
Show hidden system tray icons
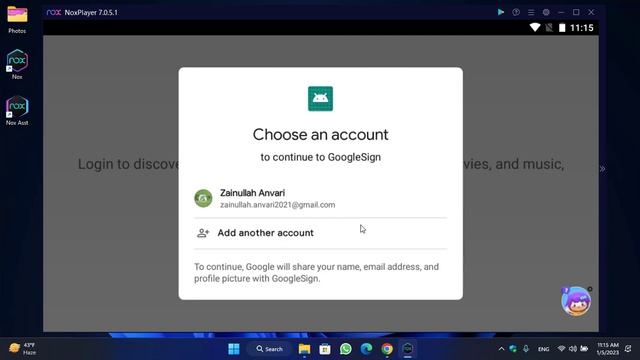click(x=501, y=349)
